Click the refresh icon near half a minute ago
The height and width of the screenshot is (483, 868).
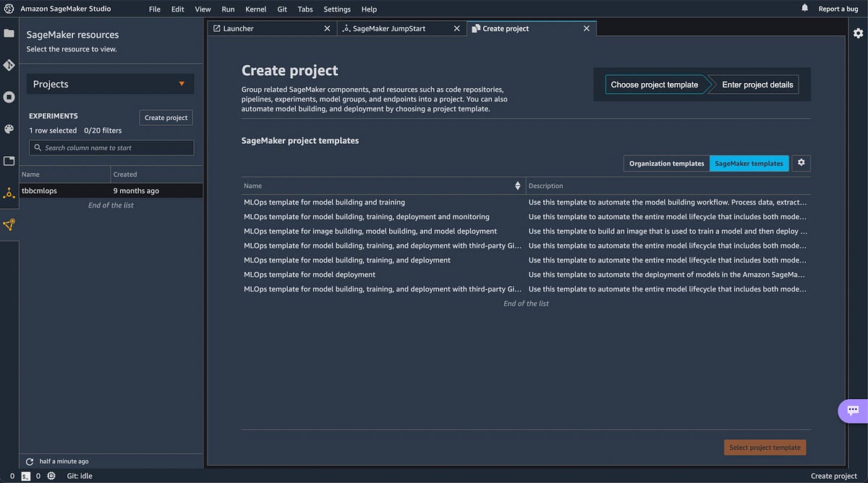coord(29,461)
